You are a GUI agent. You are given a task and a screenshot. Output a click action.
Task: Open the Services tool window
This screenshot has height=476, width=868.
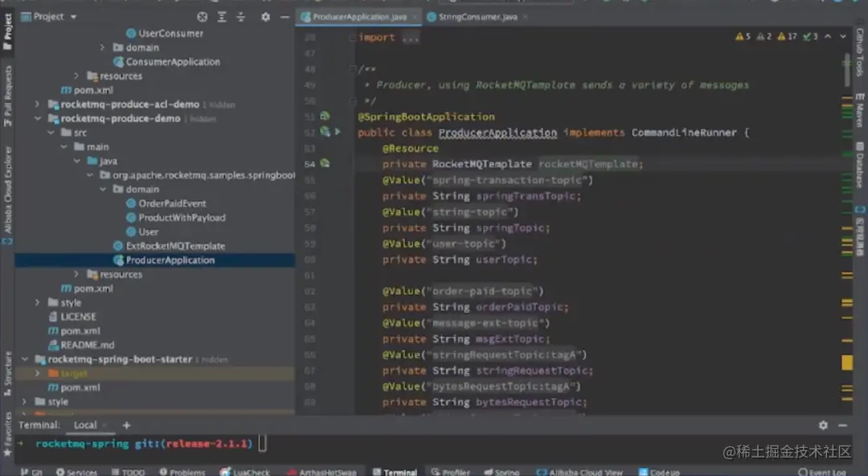coord(76,472)
